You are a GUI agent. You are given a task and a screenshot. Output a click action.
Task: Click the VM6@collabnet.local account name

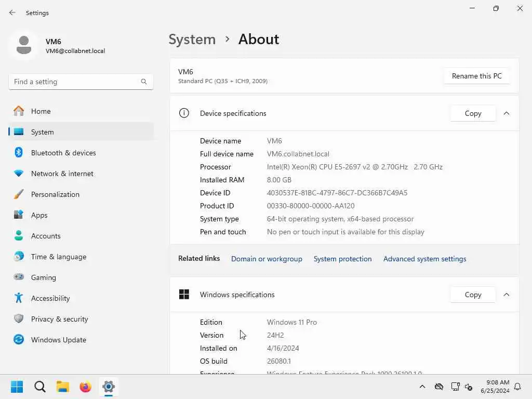click(x=75, y=51)
